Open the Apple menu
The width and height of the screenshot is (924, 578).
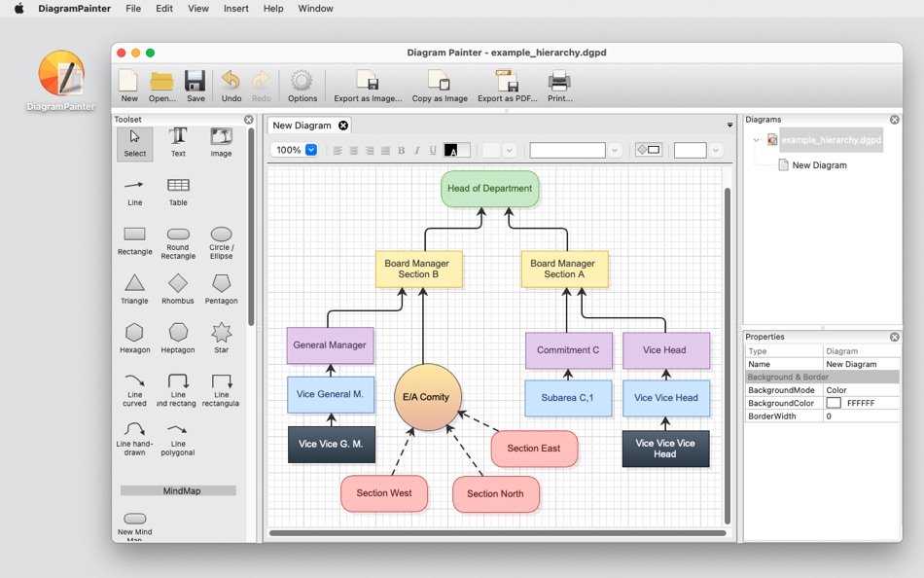coord(18,8)
